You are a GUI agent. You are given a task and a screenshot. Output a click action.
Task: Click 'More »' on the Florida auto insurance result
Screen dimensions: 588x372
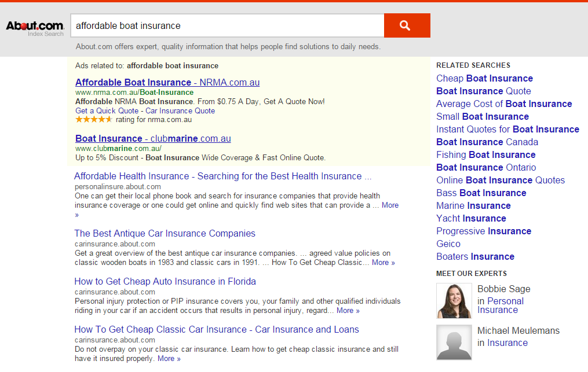point(348,311)
